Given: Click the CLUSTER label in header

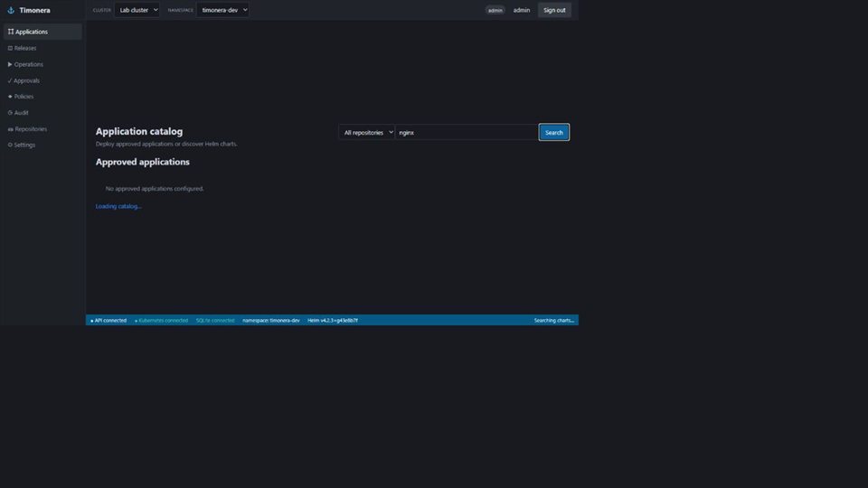Looking at the screenshot, I should 102,10.
